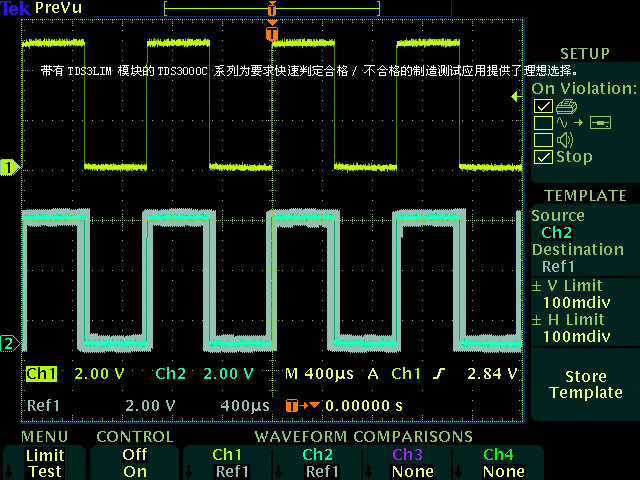Click the Ch2 2.00 V scale readout
The height and width of the screenshot is (480, 640).
pos(204,373)
